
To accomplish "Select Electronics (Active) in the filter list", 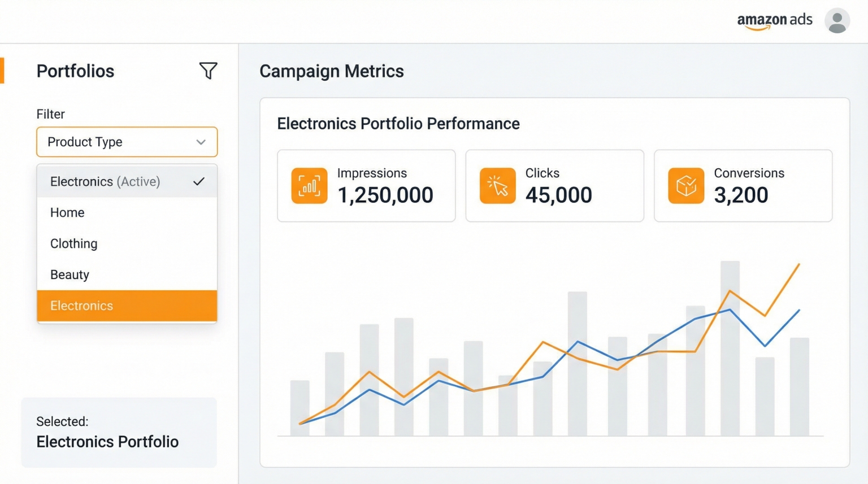I will tap(105, 181).
